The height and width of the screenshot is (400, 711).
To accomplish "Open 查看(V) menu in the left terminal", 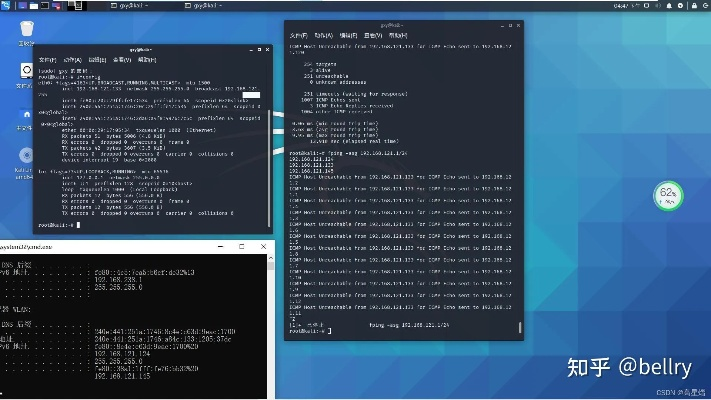I will pyautogui.click(x=120, y=60).
